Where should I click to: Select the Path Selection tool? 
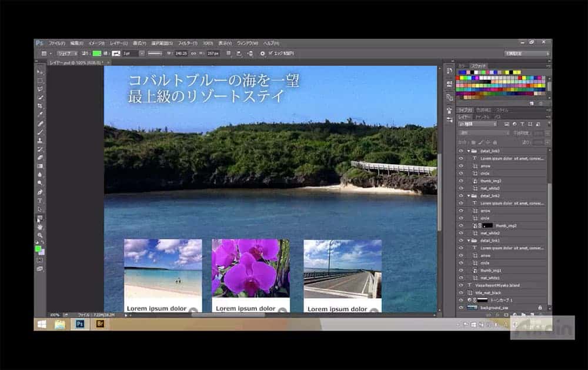pyautogui.click(x=40, y=209)
